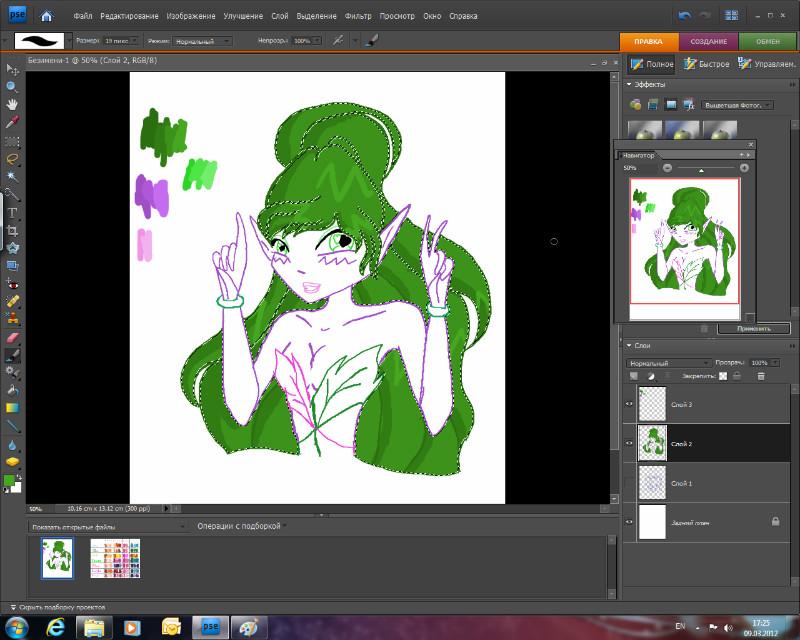Switch to the СОЗДАНИЕ tab
The image size is (800, 640).
pyautogui.click(x=709, y=41)
